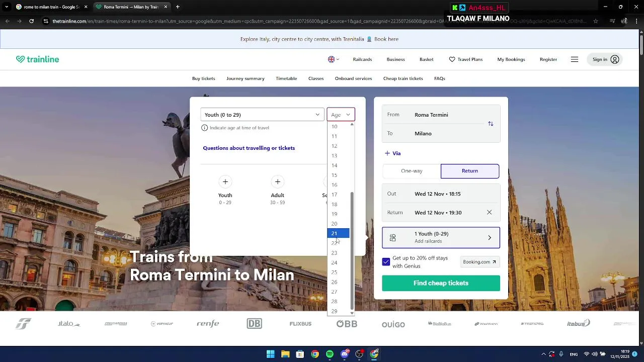Open the Youth (0 to 29) passenger type dropdown
644x362 pixels.
262,115
